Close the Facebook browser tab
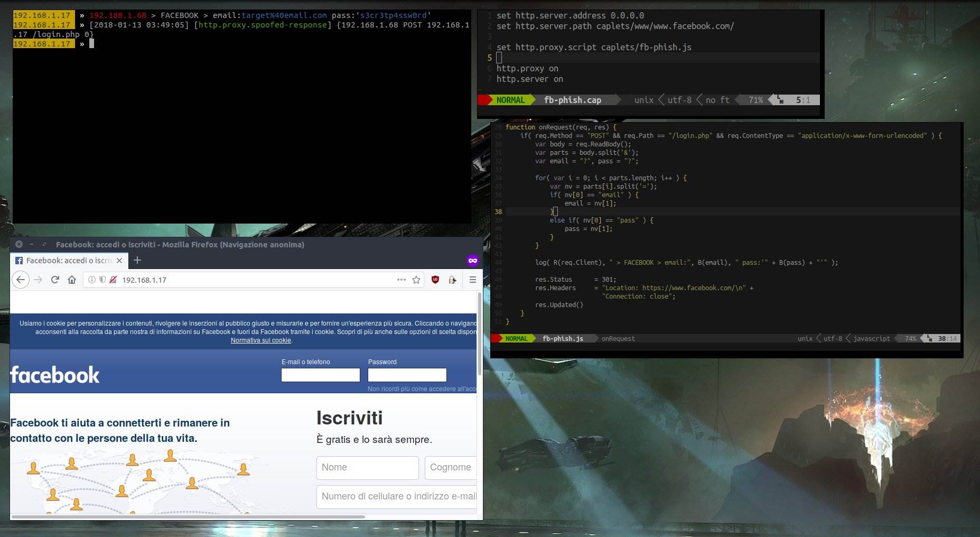 pos(119,261)
